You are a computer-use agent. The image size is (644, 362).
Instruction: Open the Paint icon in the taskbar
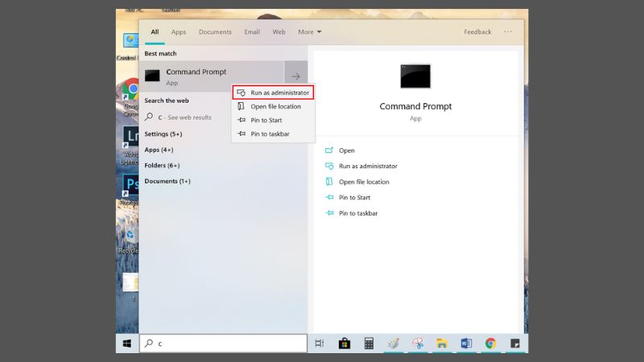[393, 343]
